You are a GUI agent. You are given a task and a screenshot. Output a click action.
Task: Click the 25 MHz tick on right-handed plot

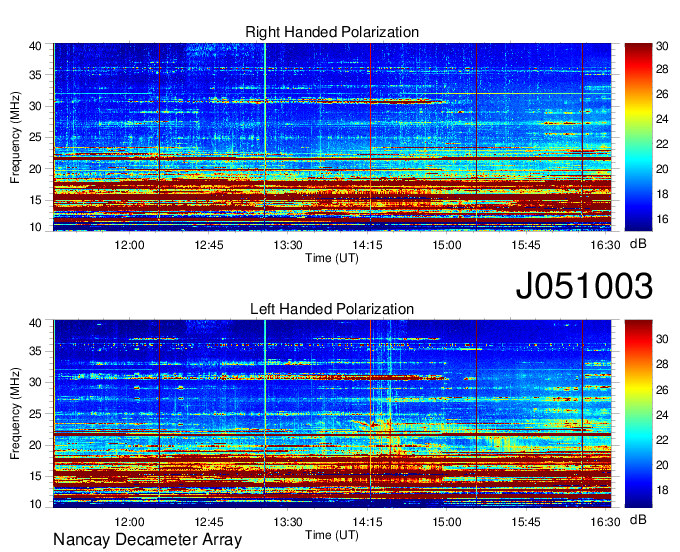coord(35,137)
